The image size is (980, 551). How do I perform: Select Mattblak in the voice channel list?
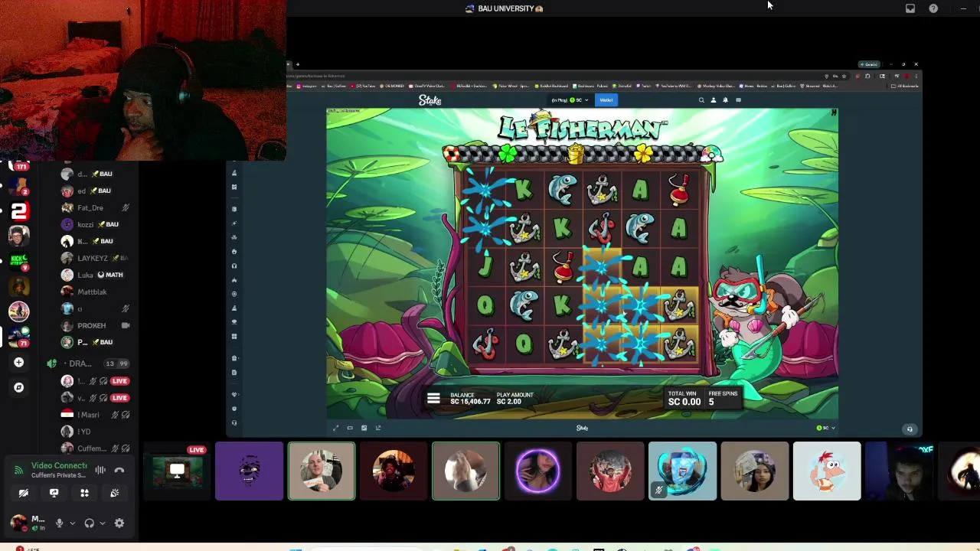click(96, 292)
